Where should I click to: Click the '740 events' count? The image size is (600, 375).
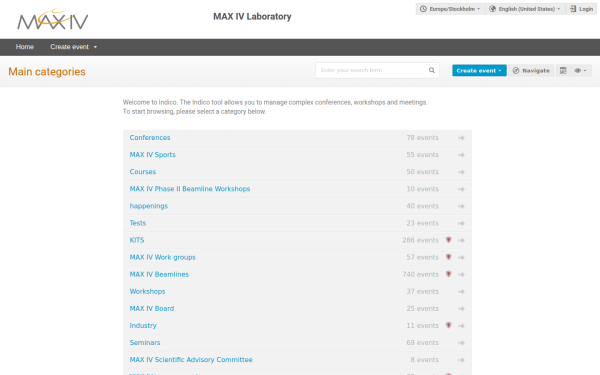tap(421, 274)
